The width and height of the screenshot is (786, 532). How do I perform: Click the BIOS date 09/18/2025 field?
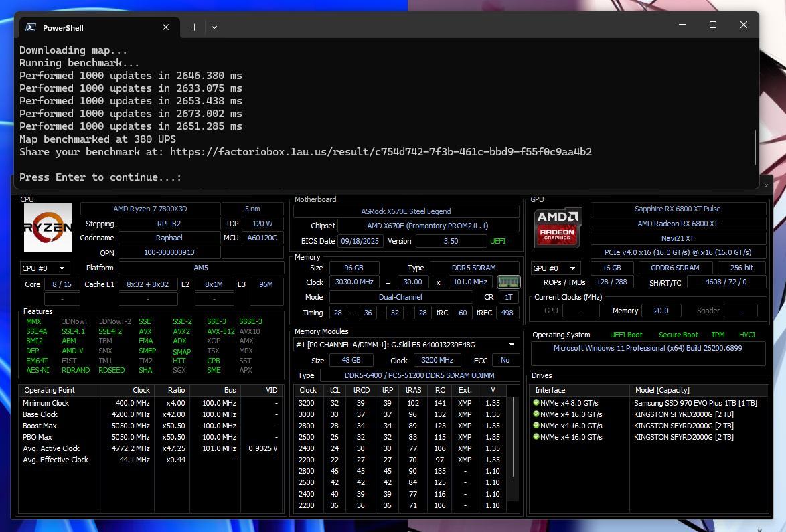360,241
